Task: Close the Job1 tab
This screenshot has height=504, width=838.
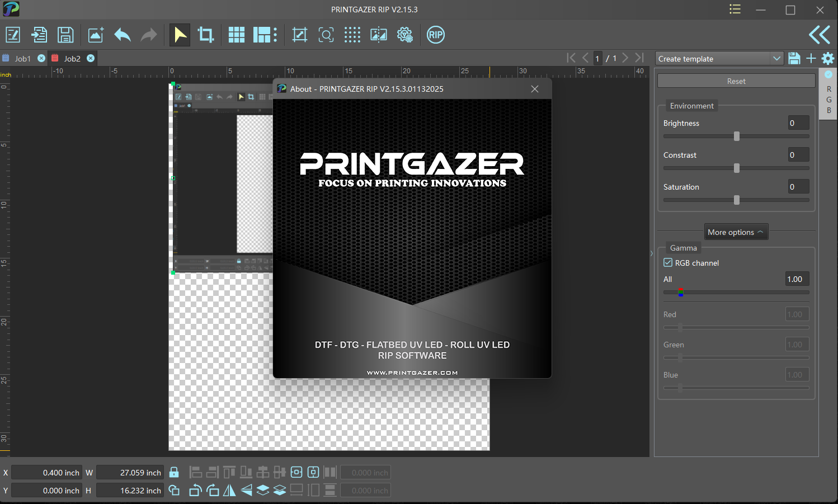Action: pos(41,58)
